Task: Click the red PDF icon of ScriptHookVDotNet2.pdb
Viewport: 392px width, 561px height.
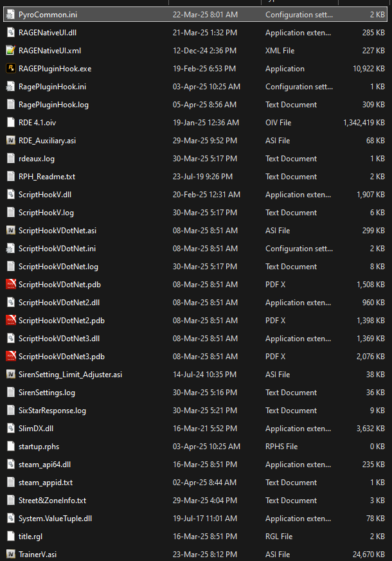Action: (x=11, y=320)
